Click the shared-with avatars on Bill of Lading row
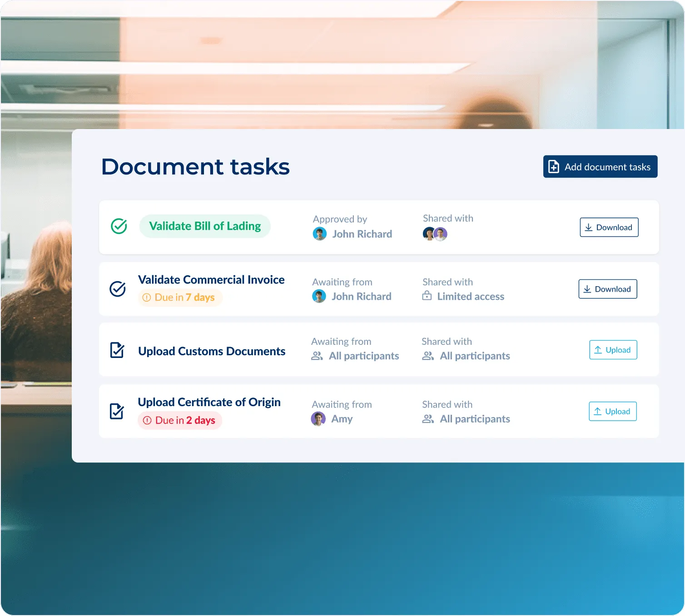This screenshot has width=685, height=616. pos(435,234)
